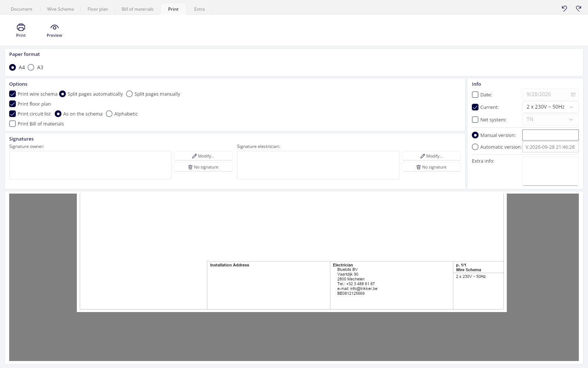
Task: Open the Bill of materials tab
Action: coord(137,9)
